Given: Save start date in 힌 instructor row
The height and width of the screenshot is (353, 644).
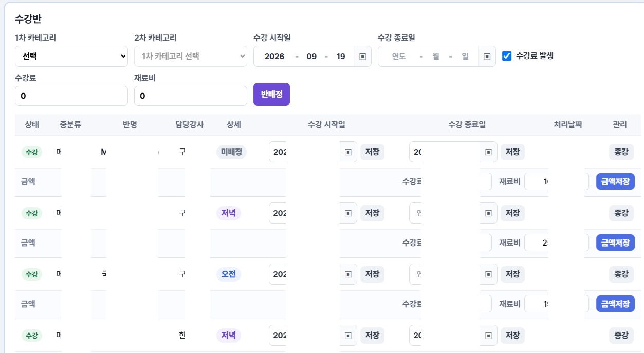Looking at the screenshot, I should click(x=372, y=336).
